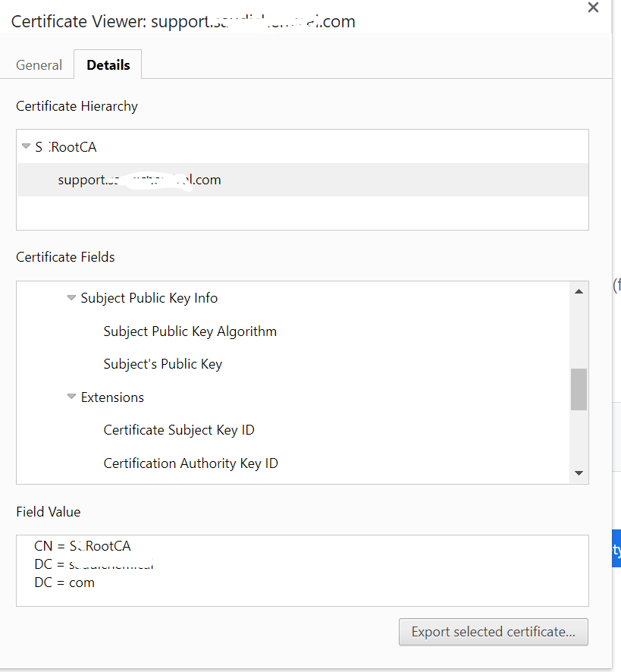This screenshot has height=672, width=621.
Task: Click Export selected certificate button
Action: coord(493,632)
